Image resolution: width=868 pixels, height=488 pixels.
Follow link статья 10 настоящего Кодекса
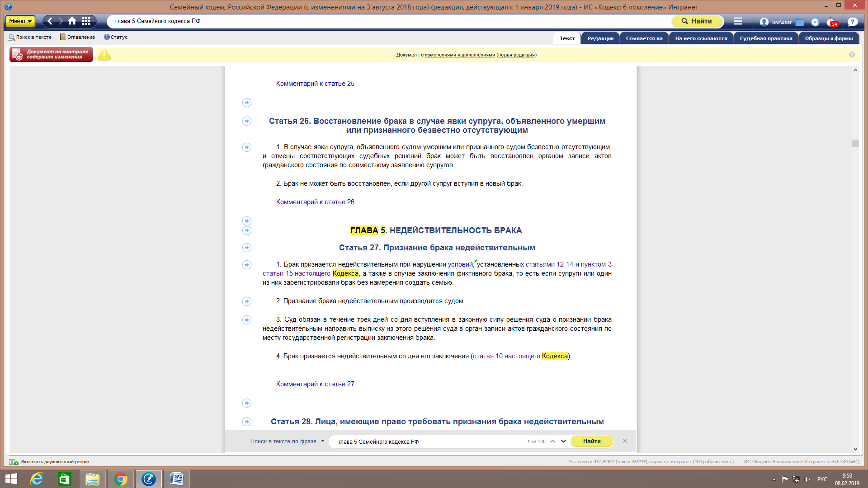[520, 356]
